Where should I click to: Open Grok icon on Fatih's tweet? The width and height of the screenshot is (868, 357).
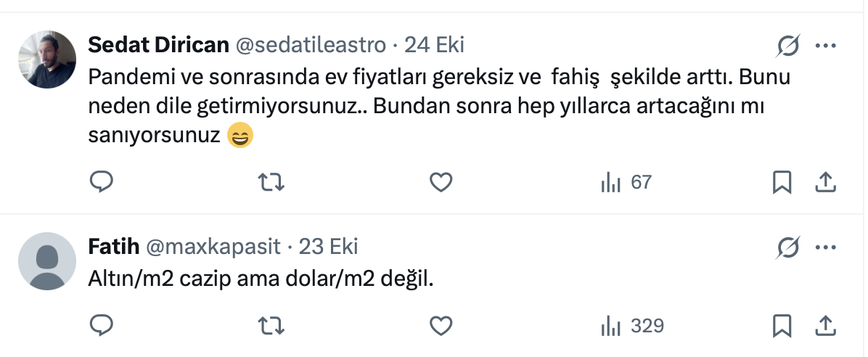(788, 248)
